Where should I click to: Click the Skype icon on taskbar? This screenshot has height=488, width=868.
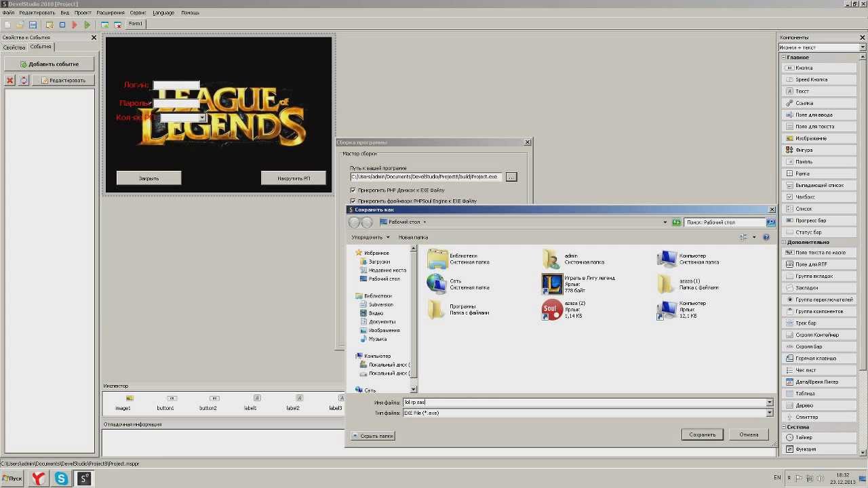click(62, 479)
